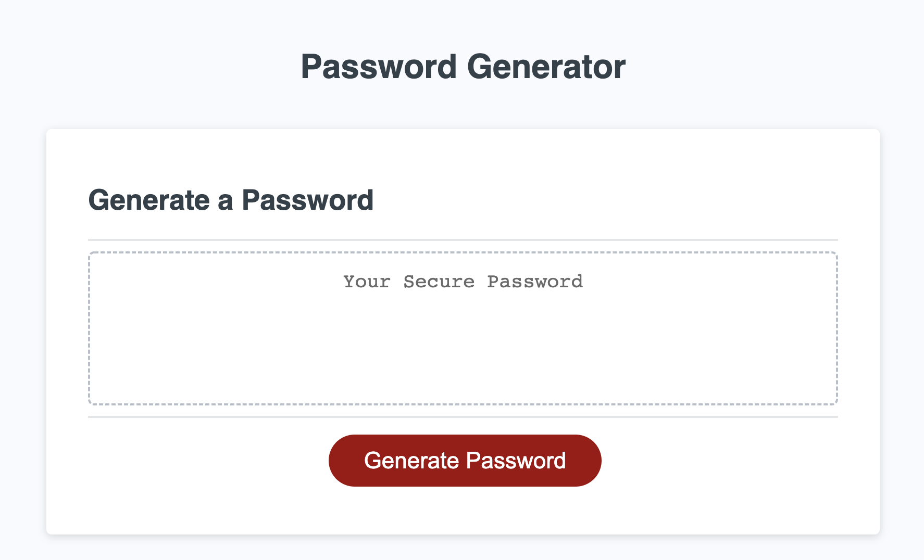Click the Generate a Password heading
924x560 pixels.
click(x=232, y=200)
